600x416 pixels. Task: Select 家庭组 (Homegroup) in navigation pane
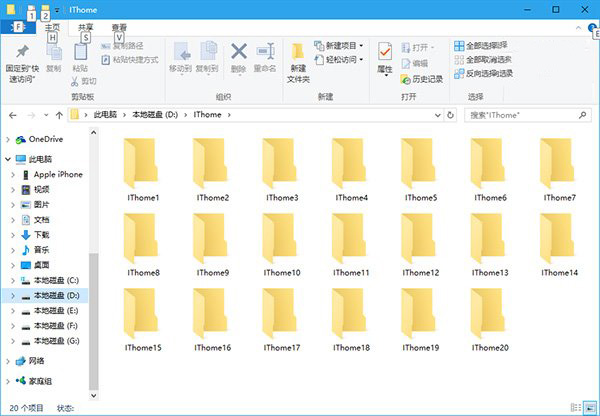40,381
